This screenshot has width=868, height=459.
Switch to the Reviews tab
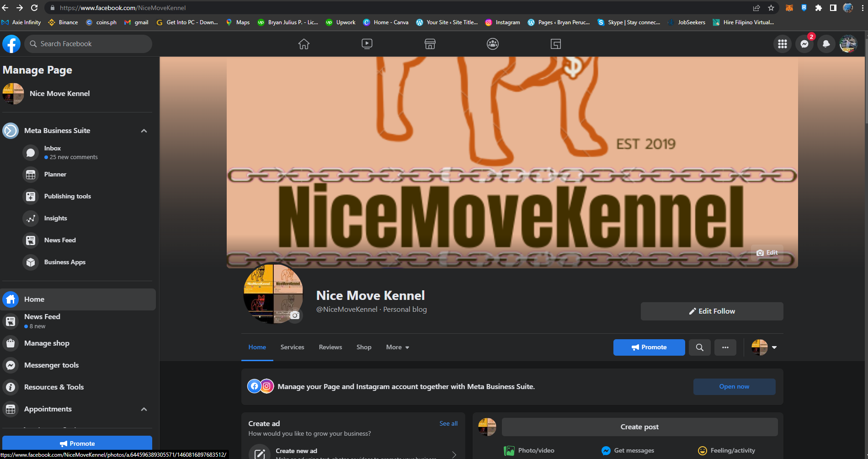(330, 347)
